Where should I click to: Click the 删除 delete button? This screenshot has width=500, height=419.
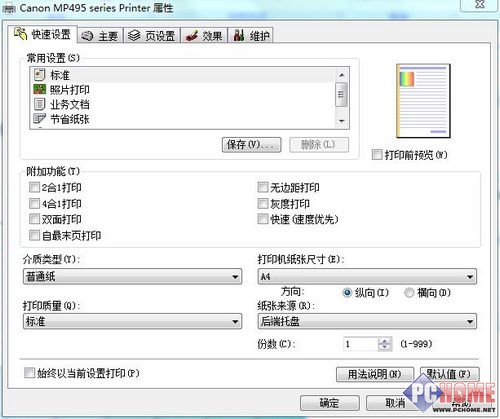[x=319, y=145]
